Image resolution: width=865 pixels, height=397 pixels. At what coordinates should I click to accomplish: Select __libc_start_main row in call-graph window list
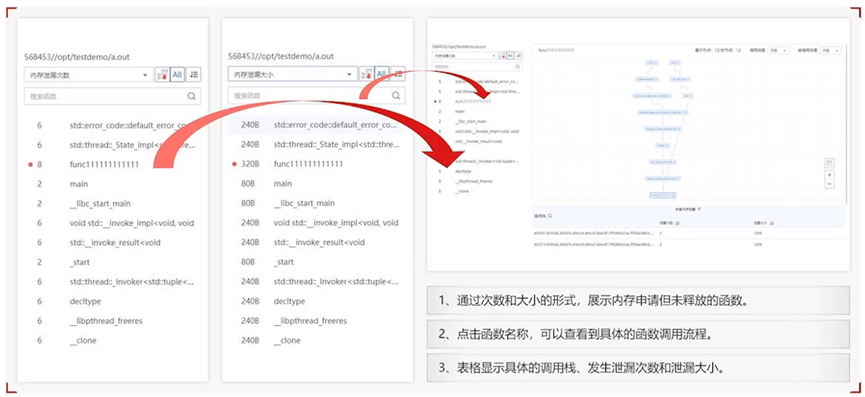tap(477, 121)
